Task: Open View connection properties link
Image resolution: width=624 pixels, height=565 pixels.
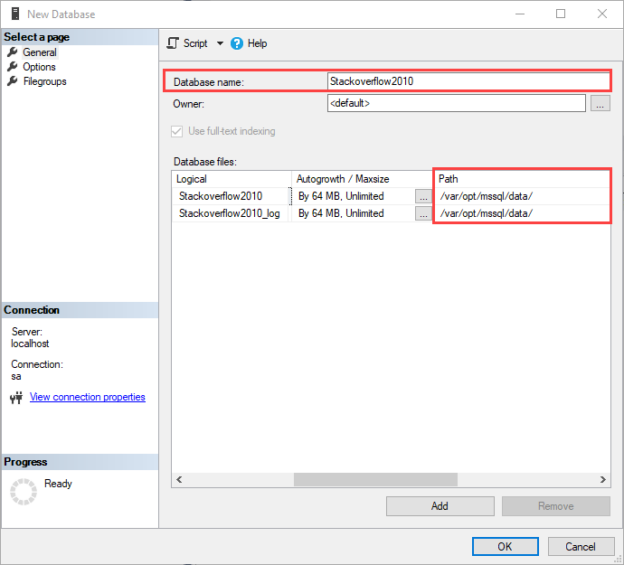Action: pyautogui.click(x=87, y=397)
